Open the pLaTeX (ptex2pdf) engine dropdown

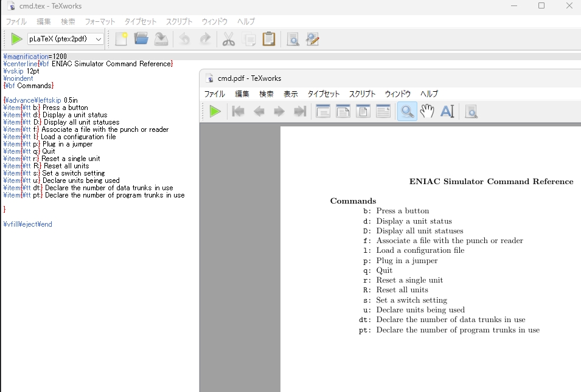click(66, 40)
